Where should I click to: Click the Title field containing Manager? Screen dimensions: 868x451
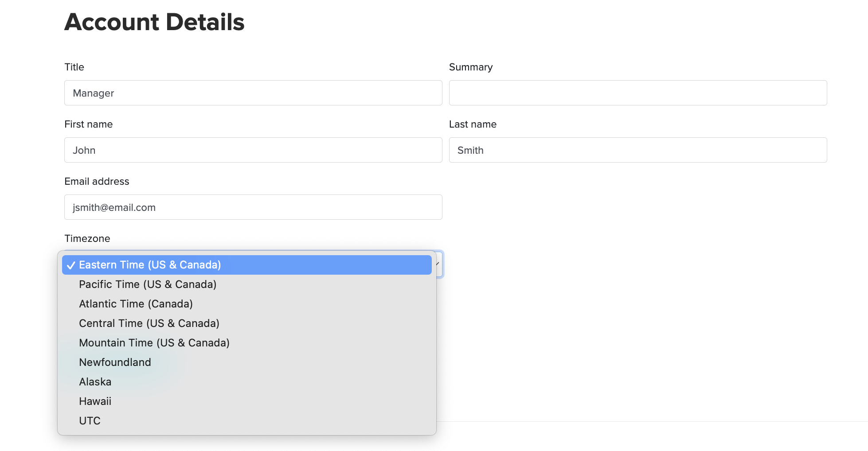pyautogui.click(x=253, y=93)
